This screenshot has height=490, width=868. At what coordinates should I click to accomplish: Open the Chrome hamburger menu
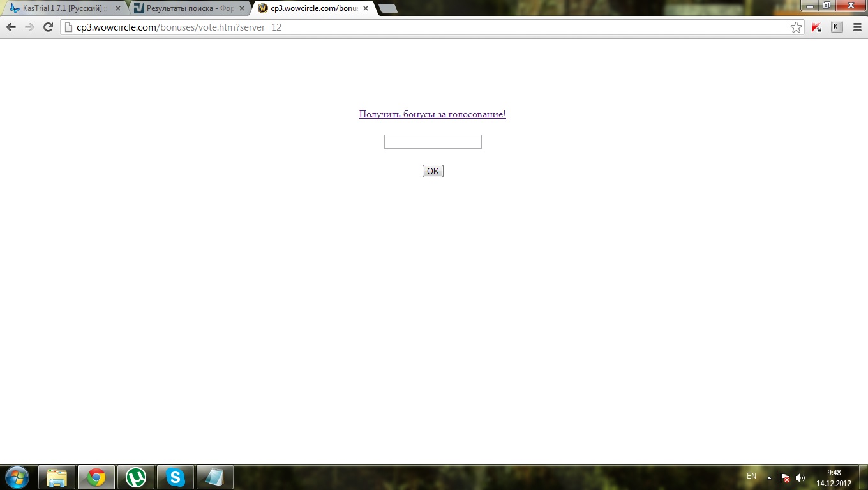(857, 27)
